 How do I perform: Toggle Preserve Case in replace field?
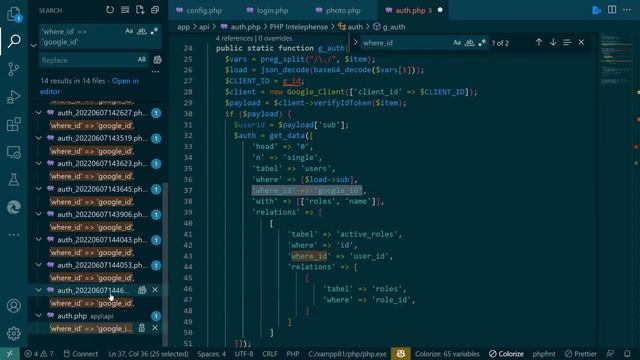[142, 60]
